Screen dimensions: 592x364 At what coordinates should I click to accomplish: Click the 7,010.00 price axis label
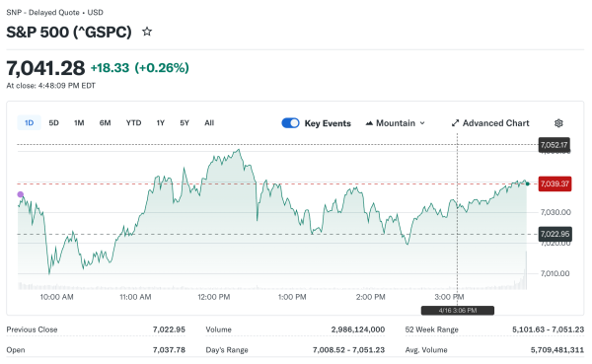click(555, 273)
